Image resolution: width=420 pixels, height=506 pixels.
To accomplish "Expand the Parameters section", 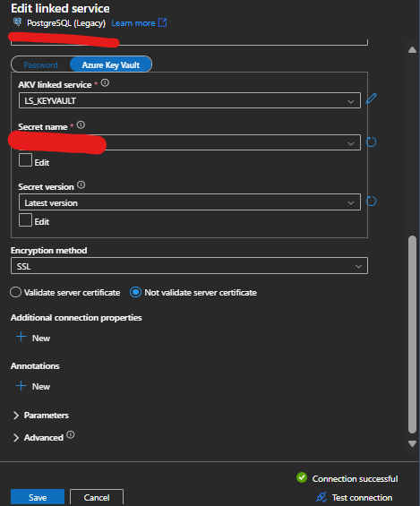I will click(40, 416).
